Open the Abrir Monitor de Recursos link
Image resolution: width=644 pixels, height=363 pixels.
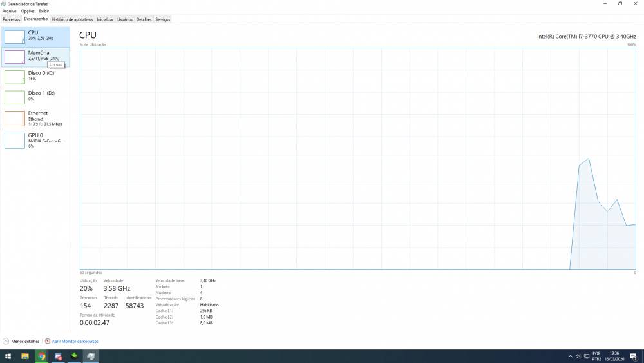75,341
